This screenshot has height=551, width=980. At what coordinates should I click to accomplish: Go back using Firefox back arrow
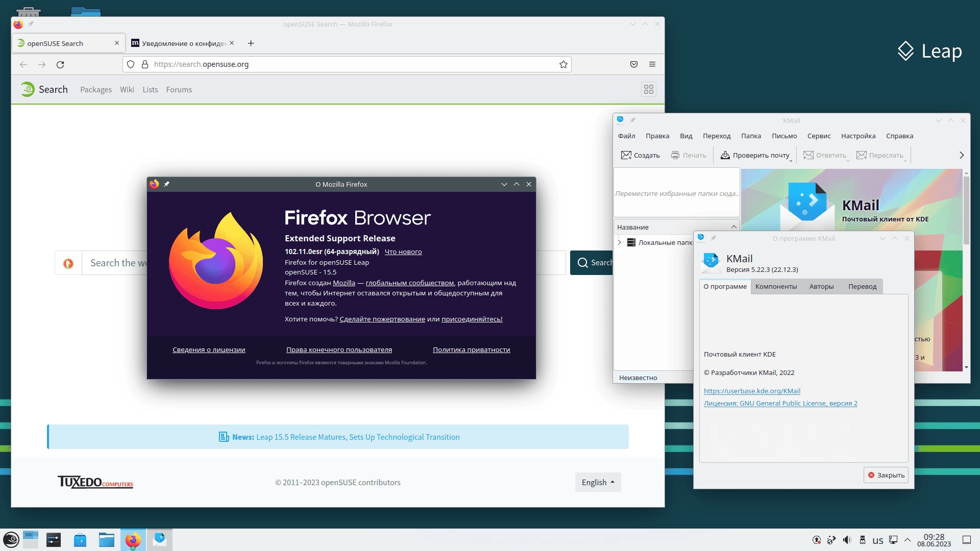click(x=23, y=64)
